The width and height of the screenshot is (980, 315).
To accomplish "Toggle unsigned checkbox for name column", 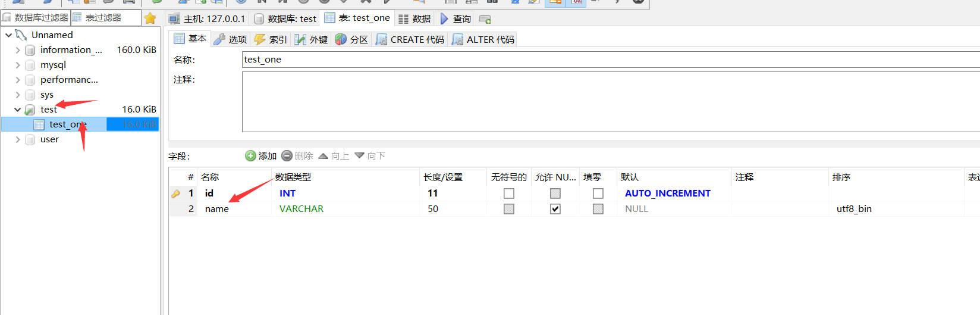I will click(x=509, y=209).
